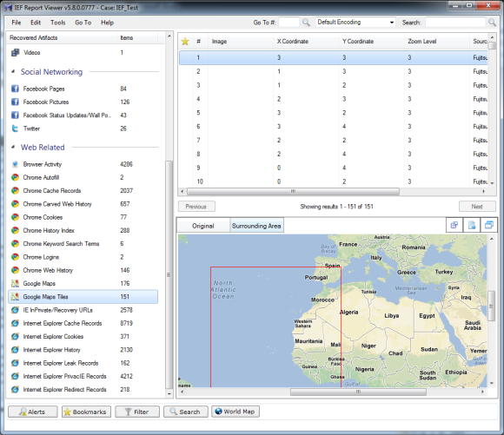Click the Search magnifier icon at top right
Image resolution: width=504 pixels, height=435 pixels.
click(x=492, y=23)
